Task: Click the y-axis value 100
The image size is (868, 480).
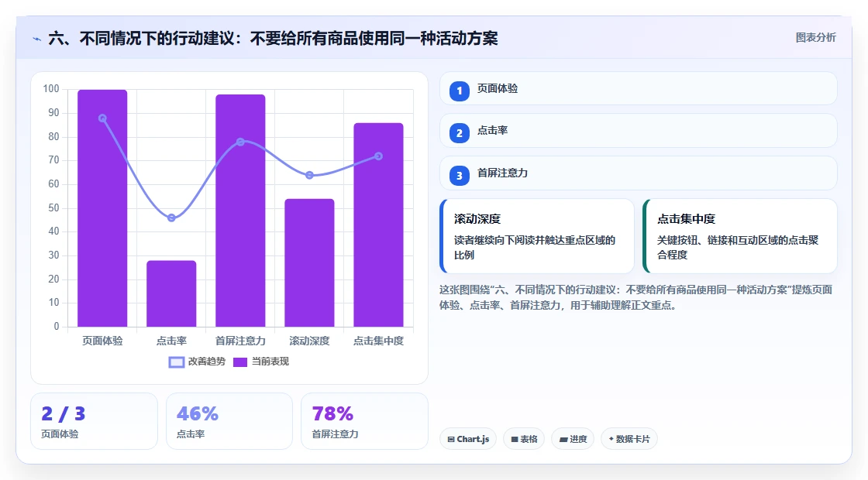Action: [51, 89]
